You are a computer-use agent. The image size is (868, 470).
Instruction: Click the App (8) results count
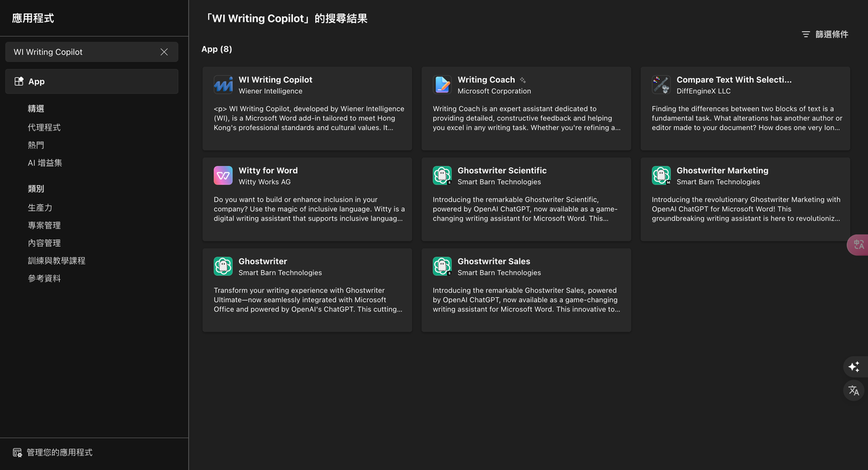pyautogui.click(x=216, y=49)
